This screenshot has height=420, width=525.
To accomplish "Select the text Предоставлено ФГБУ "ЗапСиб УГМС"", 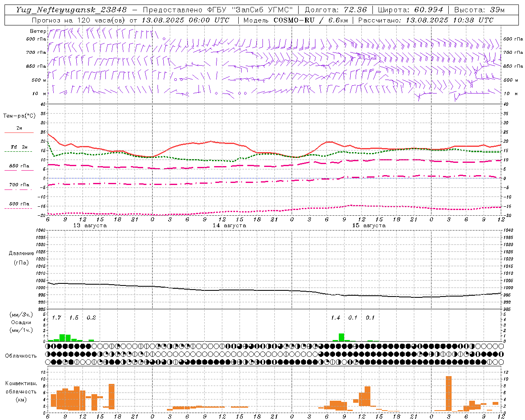I will click(218, 10).
